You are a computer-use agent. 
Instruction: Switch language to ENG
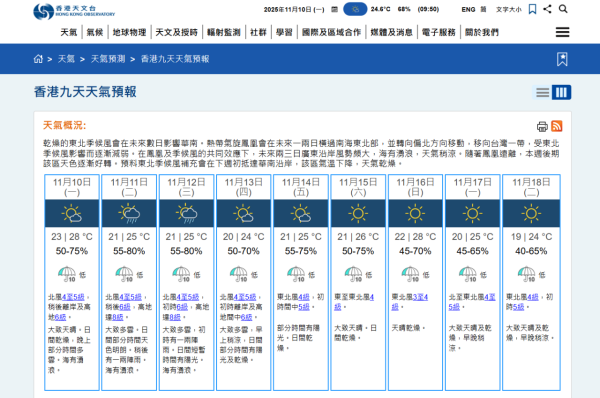point(468,10)
